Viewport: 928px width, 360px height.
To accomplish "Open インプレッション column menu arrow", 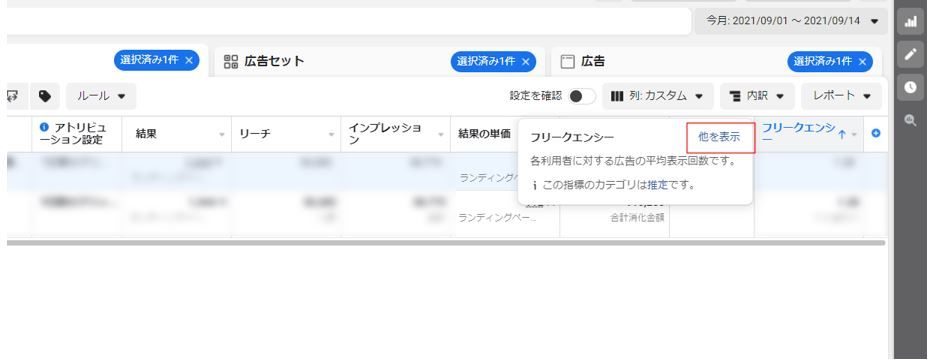I will 441,135.
